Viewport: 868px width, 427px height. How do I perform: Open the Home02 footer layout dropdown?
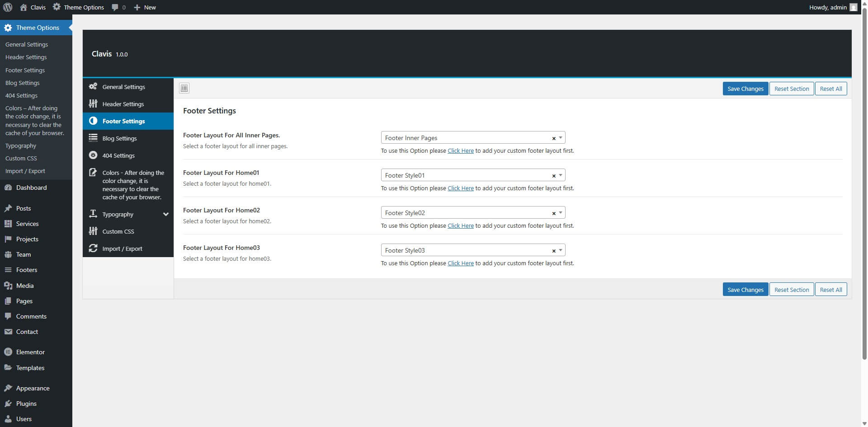tap(561, 212)
